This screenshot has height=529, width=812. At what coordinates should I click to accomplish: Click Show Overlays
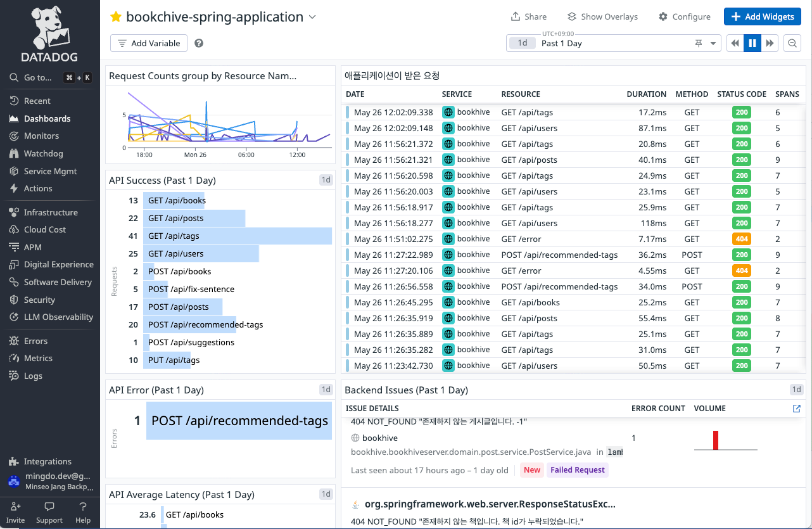point(602,16)
